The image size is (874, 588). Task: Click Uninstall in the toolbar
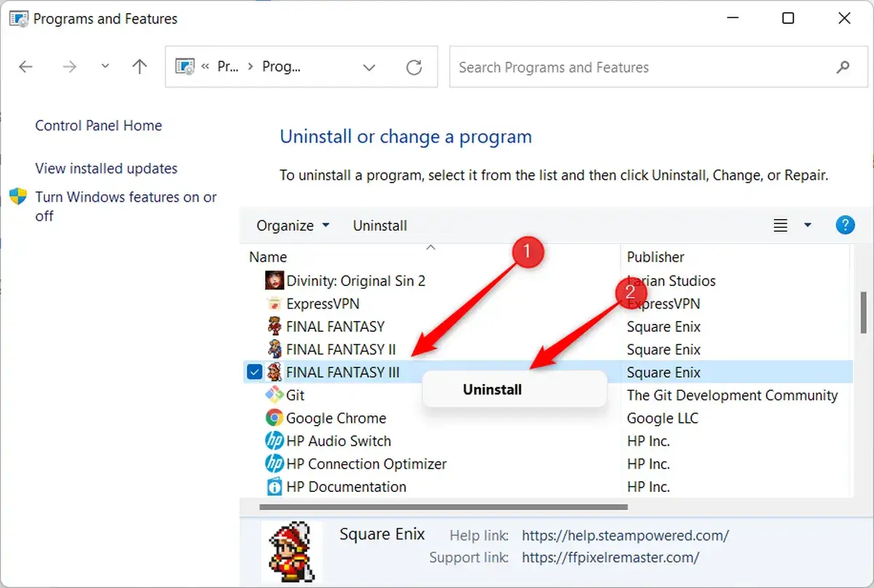380,226
